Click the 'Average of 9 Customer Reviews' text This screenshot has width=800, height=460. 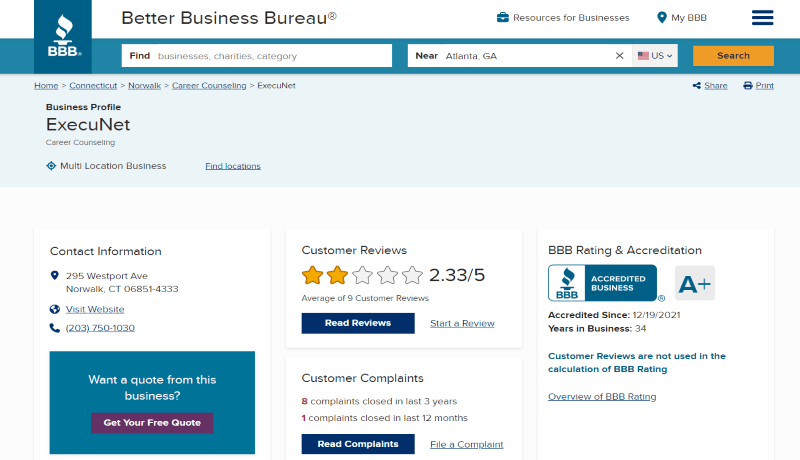[x=365, y=298]
